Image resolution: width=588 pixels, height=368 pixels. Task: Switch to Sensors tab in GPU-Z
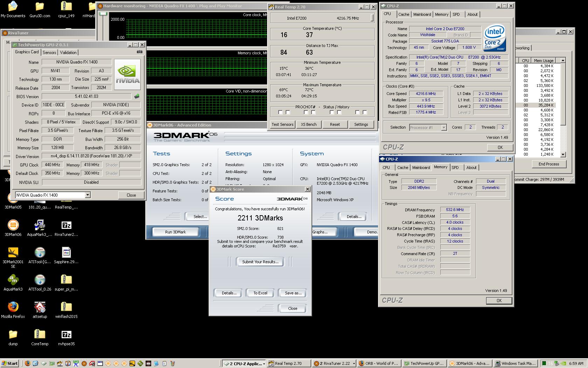tap(49, 52)
